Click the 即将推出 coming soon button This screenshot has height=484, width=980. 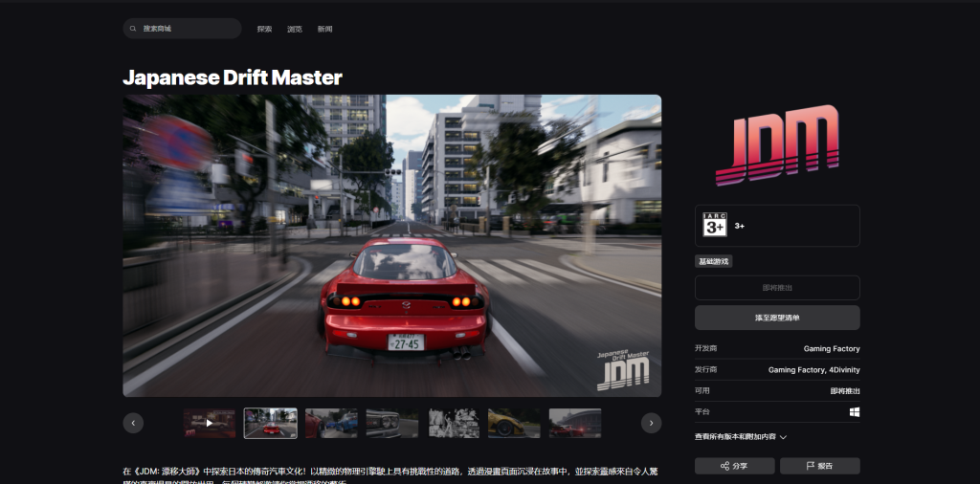(x=777, y=288)
